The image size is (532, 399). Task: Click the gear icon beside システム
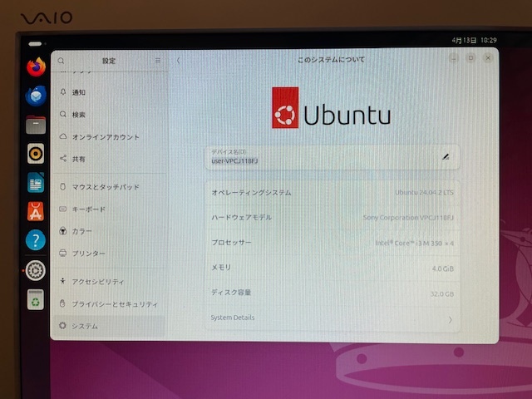tap(62, 325)
